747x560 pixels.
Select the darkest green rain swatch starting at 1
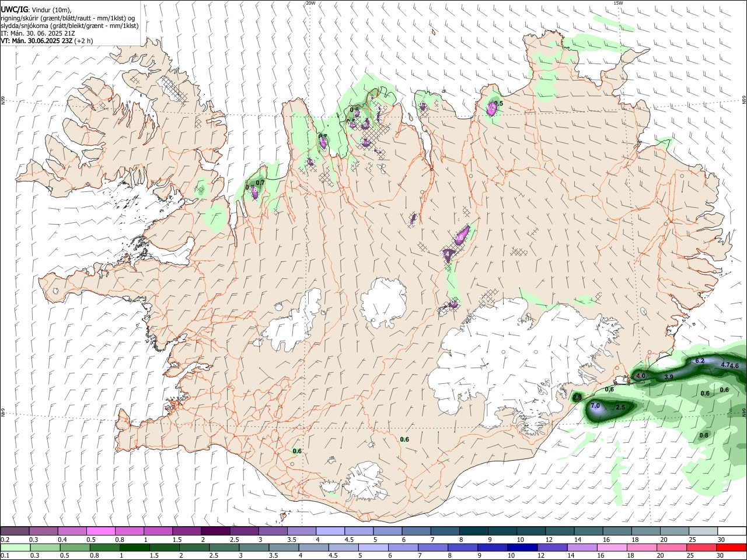[x=134, y=547]
